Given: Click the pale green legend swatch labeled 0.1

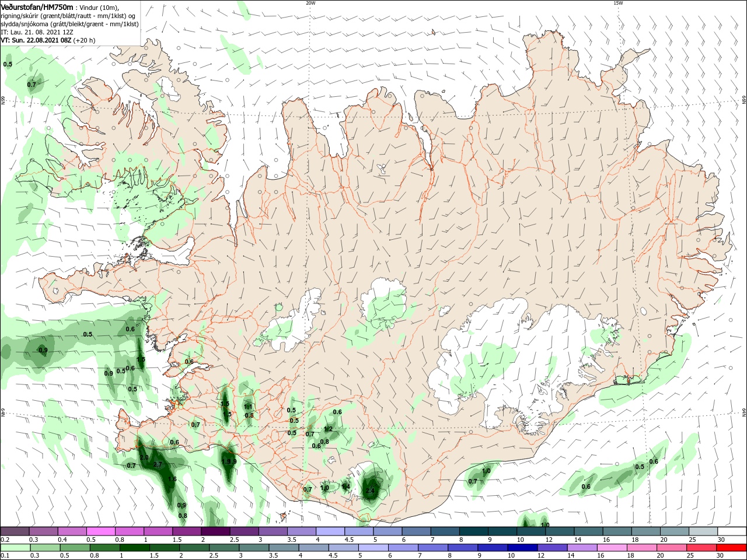Looking at the screenshot, I should [x=15, y=548].
